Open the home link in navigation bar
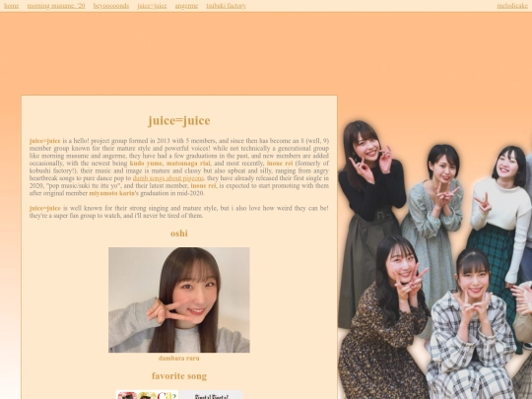This screenshot has width=532, height=399. 11,6
